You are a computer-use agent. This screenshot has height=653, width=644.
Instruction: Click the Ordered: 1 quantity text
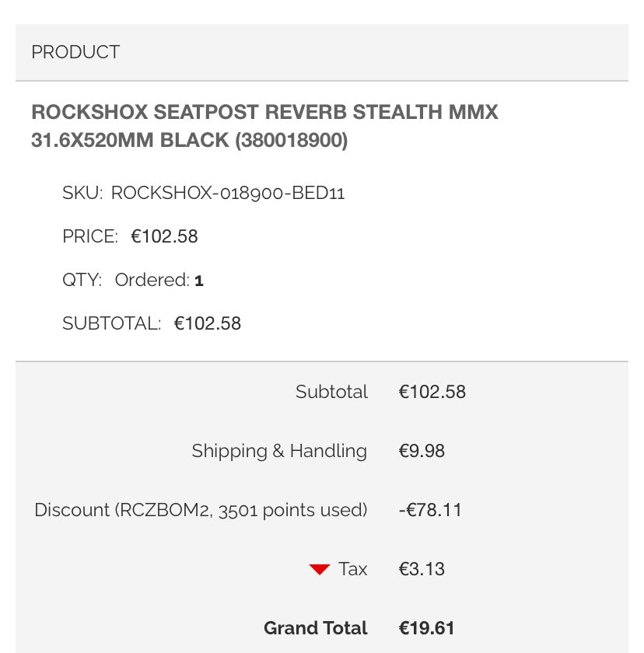click(x=159, y=280)
